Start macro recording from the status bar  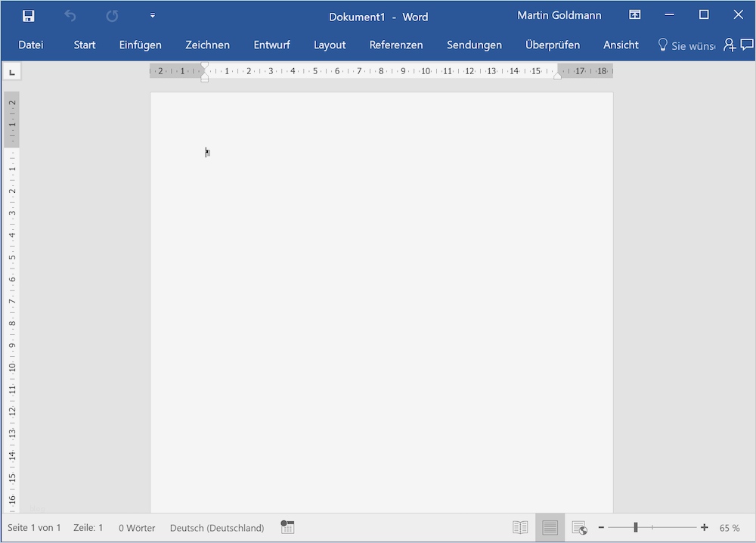(x=287, y=527)
